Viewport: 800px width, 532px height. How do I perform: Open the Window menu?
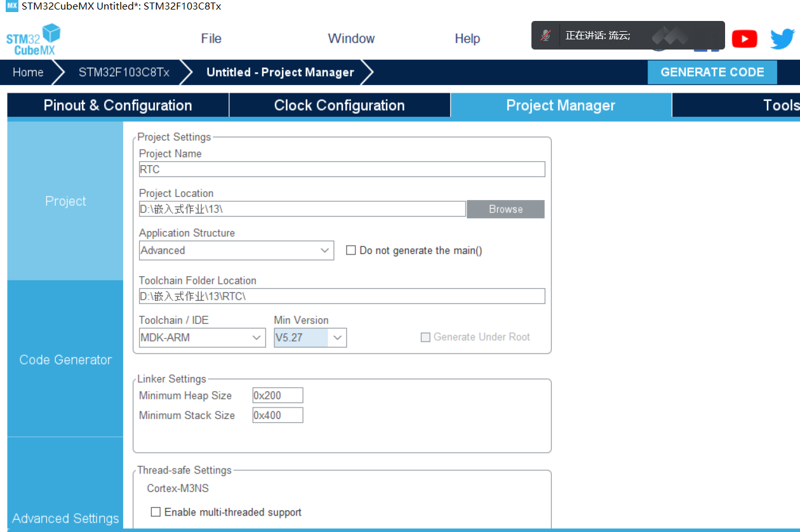click(x=351, y=39)
